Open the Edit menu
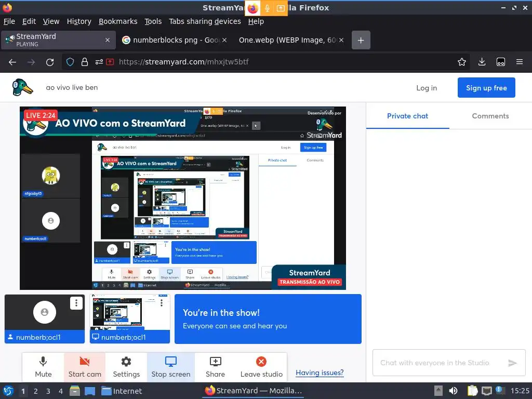 tap(29, 21)
